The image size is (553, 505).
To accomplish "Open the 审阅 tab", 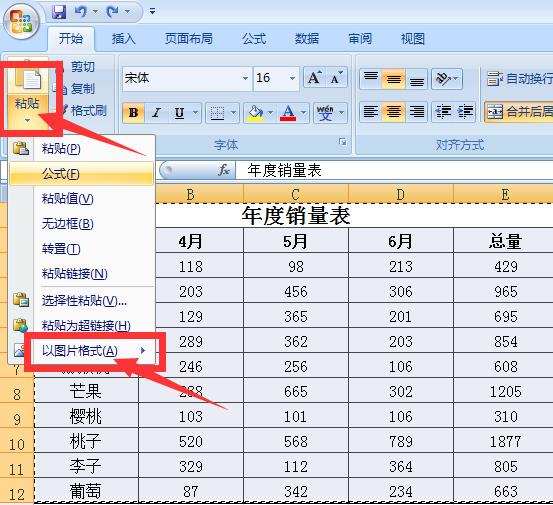I will pyautogui.click(x=360, y=38).
